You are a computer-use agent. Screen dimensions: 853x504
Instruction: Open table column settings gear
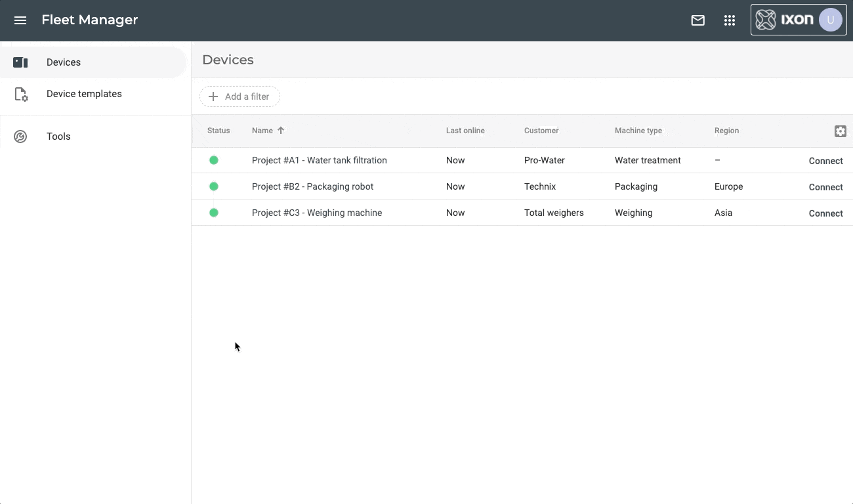point(840,131)
